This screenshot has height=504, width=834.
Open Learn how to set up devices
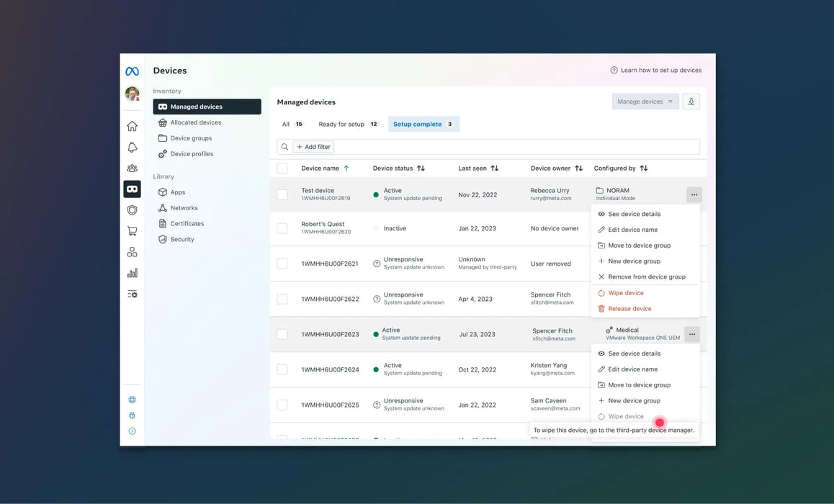point(655,71)
